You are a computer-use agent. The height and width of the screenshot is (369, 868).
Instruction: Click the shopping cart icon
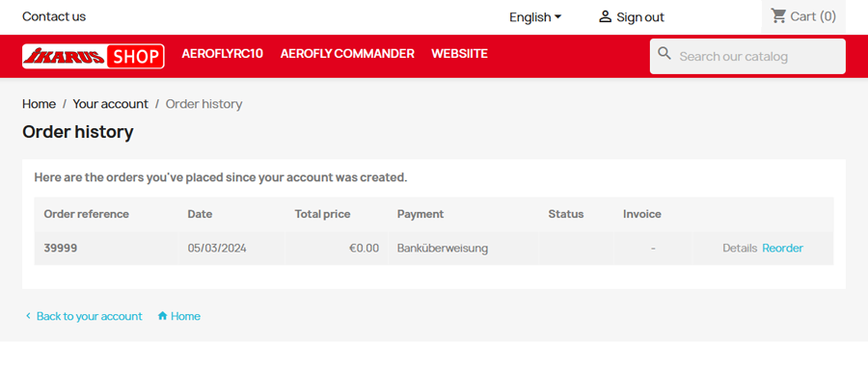click(x=779, y=16)
